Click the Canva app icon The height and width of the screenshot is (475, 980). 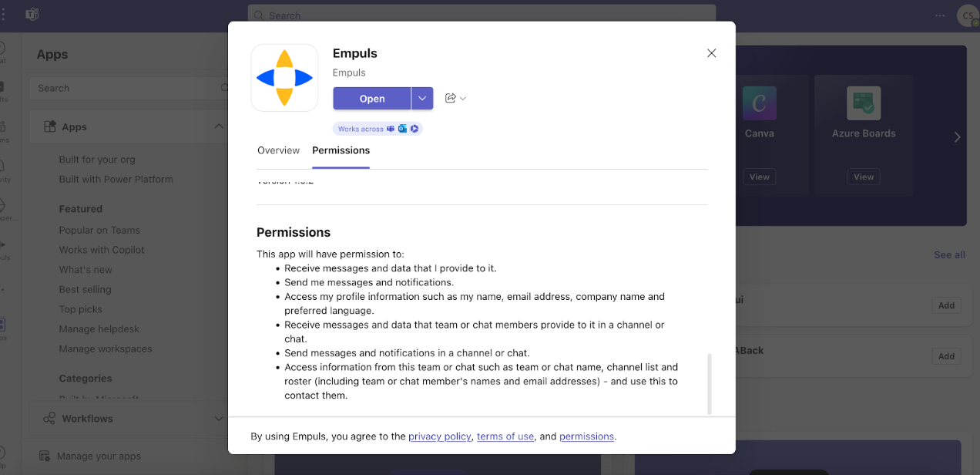[x=759, y=103]
